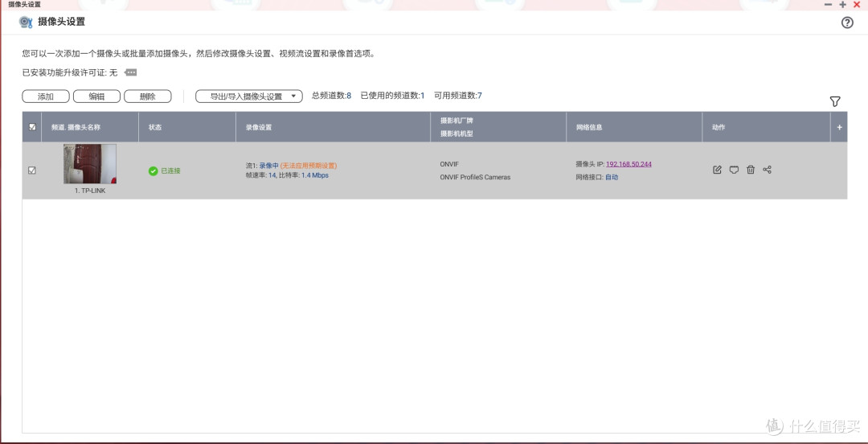The image size is (868, 444).
Task: Click the camera settings title icon
Action: pos(26,23)
